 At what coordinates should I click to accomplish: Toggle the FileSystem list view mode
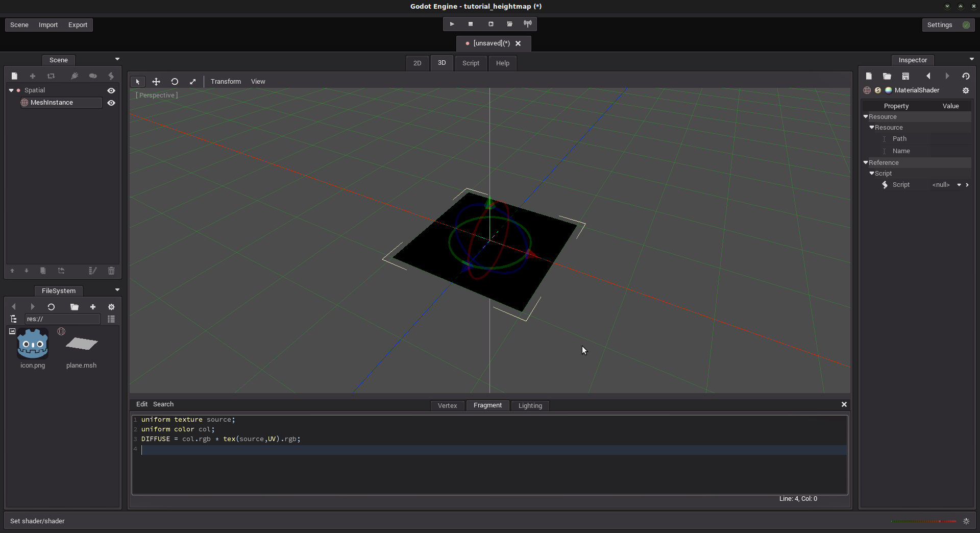coord(111,319)
